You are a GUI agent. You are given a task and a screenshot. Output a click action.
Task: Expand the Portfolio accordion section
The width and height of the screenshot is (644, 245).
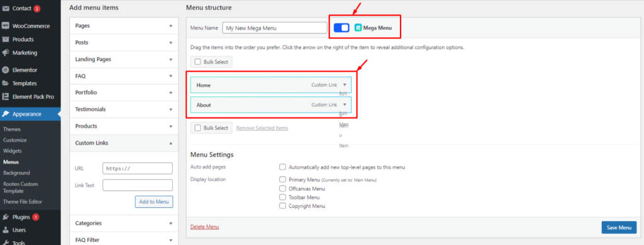124,93
